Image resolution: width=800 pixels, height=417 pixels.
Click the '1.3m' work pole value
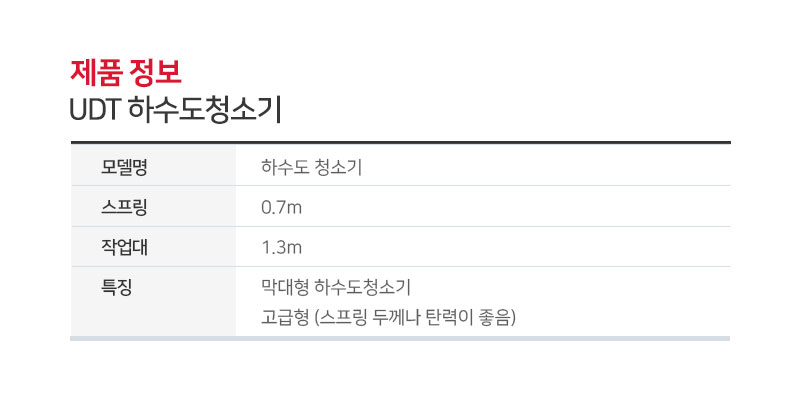point(281,248)
